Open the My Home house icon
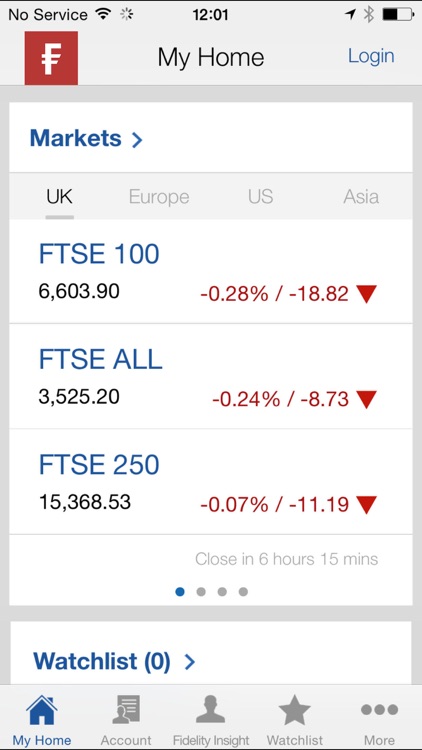The height and width of the screenshot is (750, 422). [42, 710]
